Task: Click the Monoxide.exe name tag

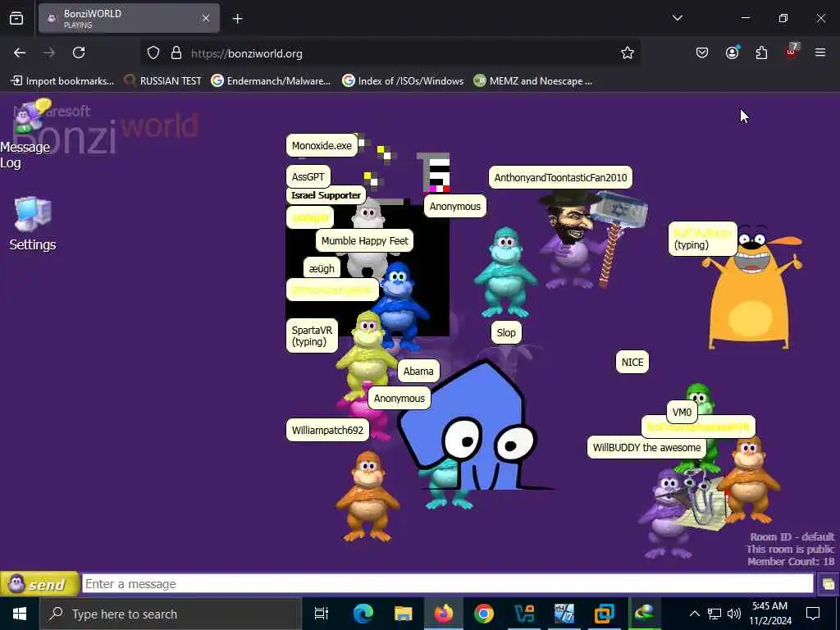Action: coord(322,146)
